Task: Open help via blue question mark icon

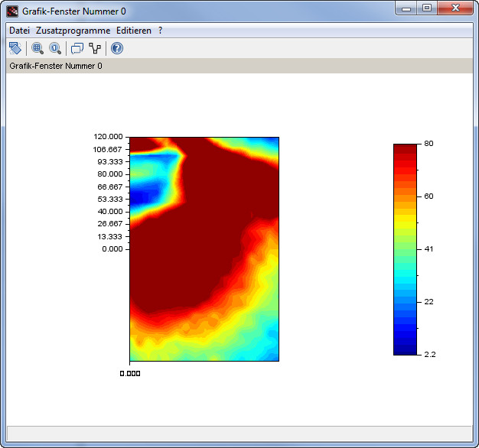Action: (117, 48)
